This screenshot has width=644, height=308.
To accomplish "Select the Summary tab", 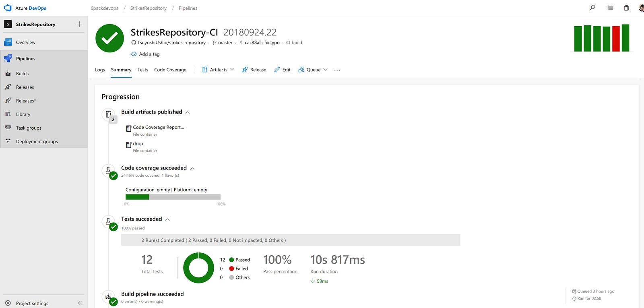I will 121,70.
